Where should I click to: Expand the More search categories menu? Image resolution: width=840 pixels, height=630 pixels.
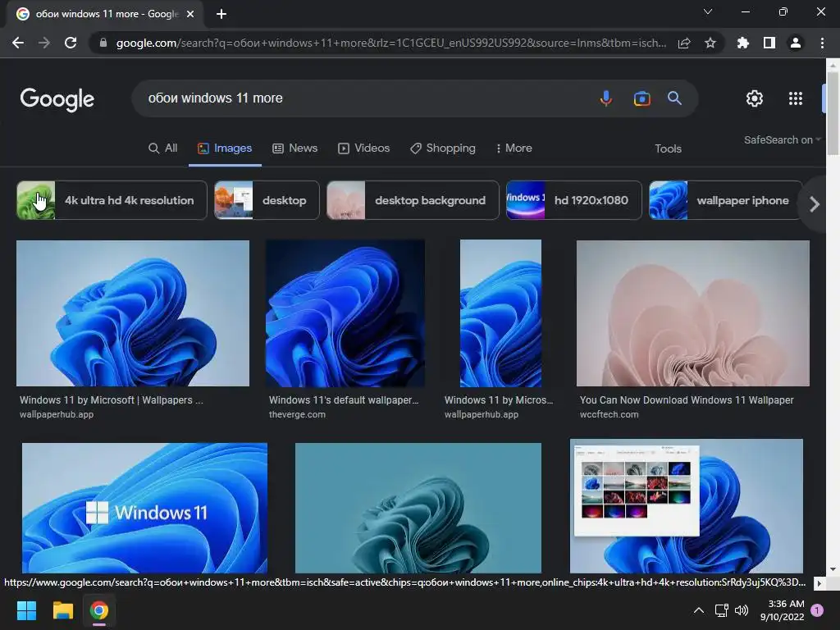point(514,148)
